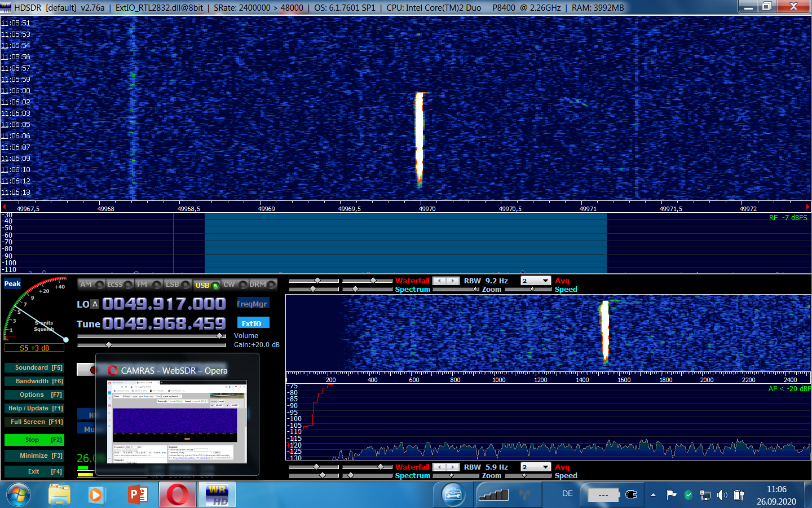Image resolution: width=812 pixels, height=508 pixels.
Task: Open Windows Explorer from taskbar
Action: tap(59, 495)
